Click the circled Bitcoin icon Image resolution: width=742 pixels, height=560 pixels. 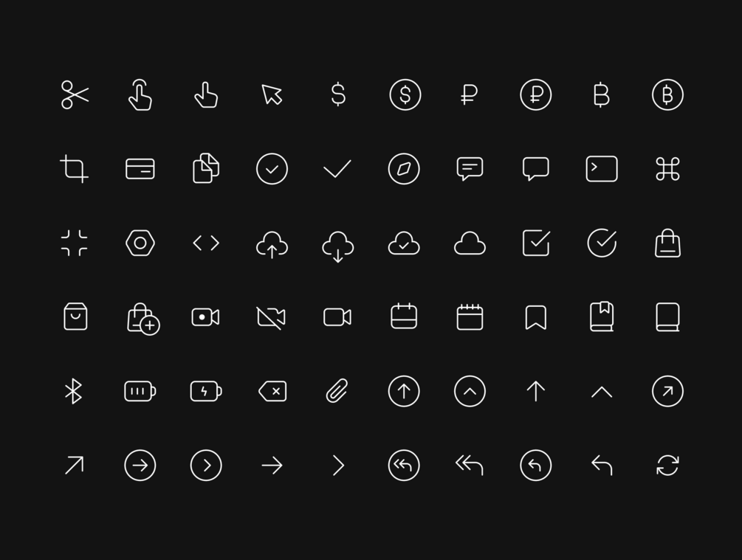667,94
